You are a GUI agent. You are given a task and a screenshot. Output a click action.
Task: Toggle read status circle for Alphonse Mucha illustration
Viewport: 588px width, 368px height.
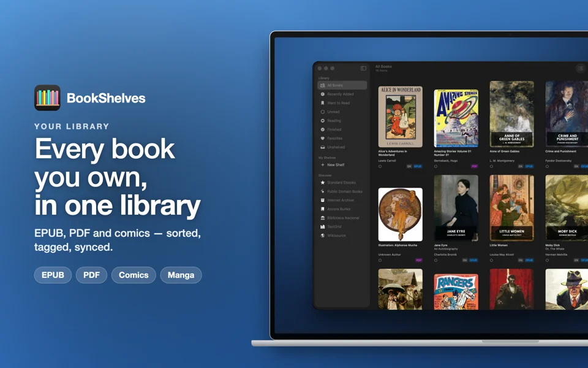(380, 260)
